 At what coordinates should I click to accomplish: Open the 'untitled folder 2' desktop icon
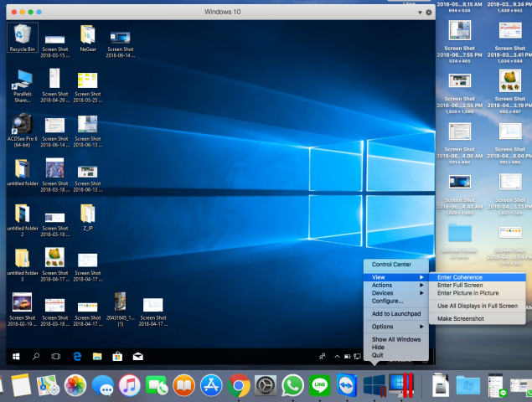click(x=23, y=219)
